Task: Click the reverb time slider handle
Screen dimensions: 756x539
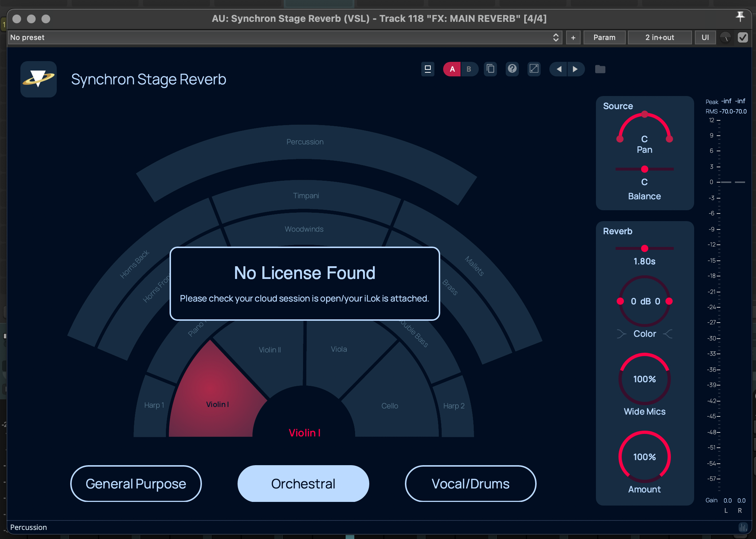Action: [645, 248]
